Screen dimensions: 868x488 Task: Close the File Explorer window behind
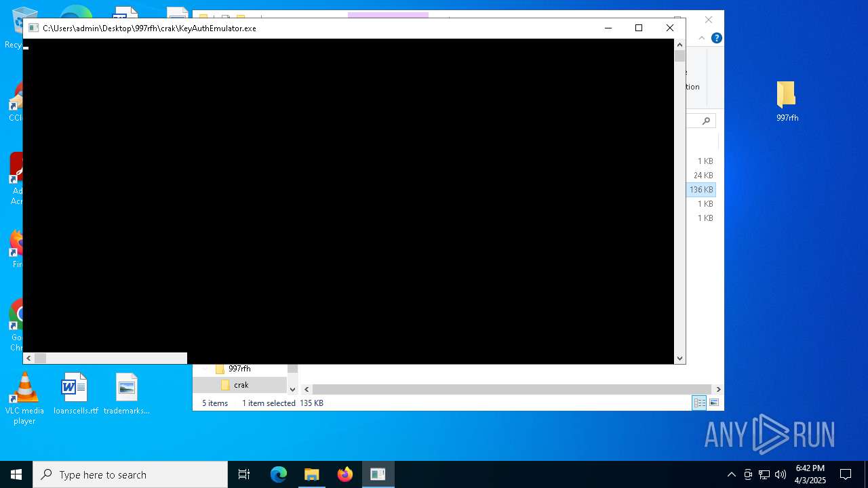[709, 20]
